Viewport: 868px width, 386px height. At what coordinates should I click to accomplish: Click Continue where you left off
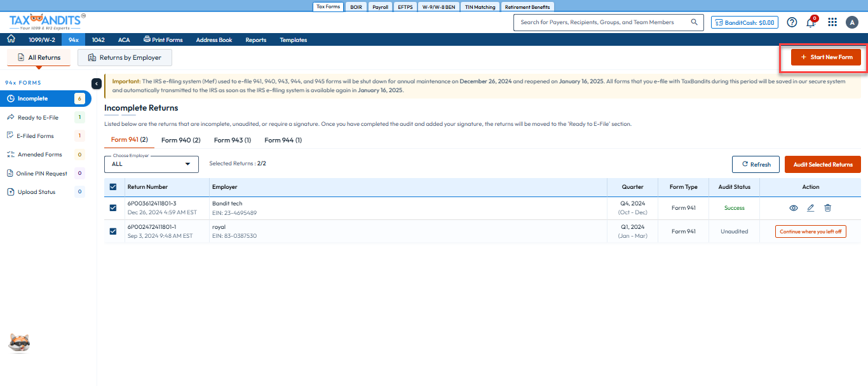pyautogui.click(x=810, y=231)
